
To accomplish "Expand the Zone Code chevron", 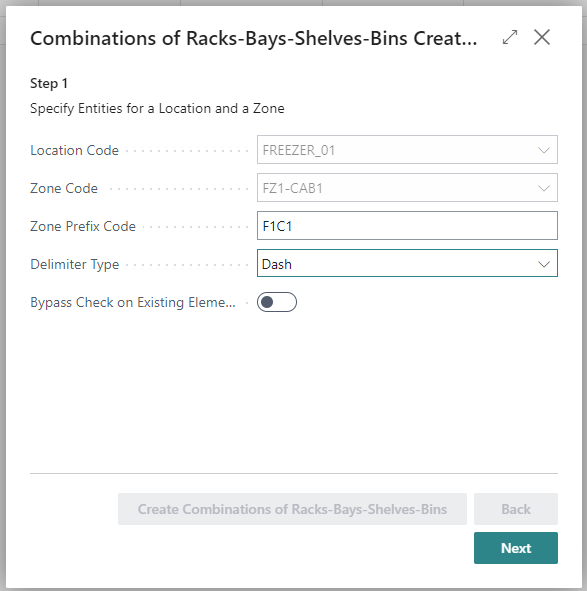I will (x=543, y=188).
